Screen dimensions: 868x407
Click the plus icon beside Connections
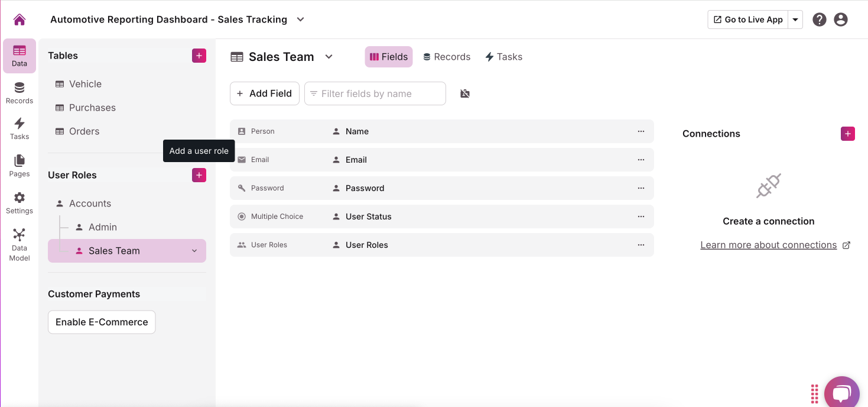(847, 134)
